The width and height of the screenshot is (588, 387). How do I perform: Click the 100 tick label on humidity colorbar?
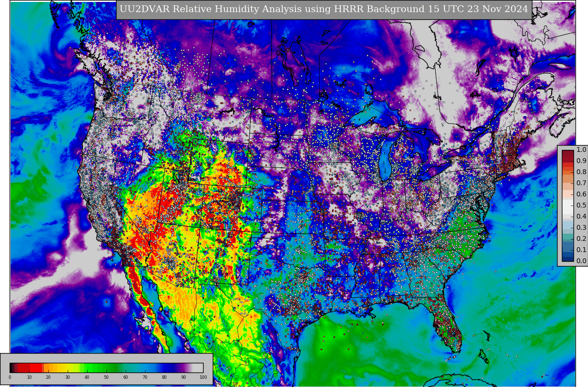tap(203, 377)
